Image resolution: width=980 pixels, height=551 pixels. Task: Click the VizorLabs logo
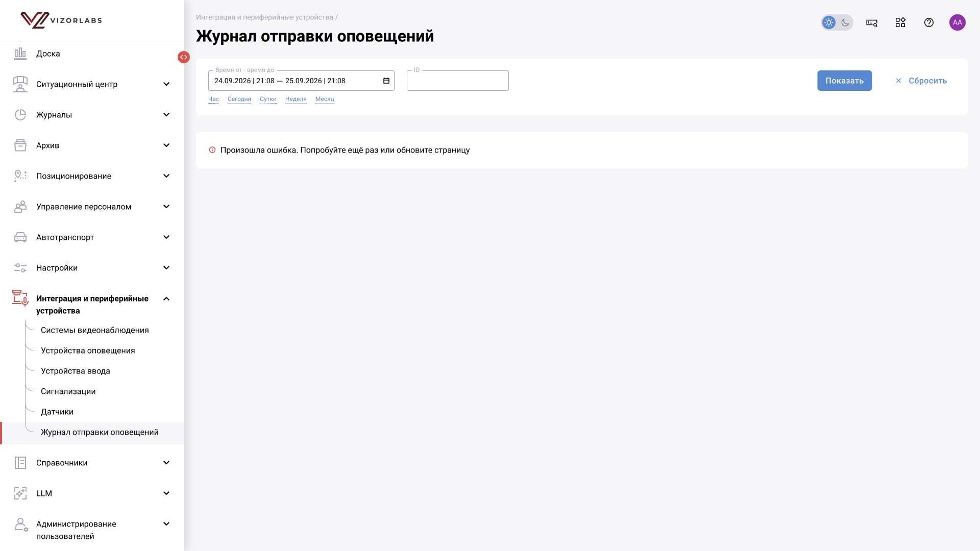coord(61,20)
